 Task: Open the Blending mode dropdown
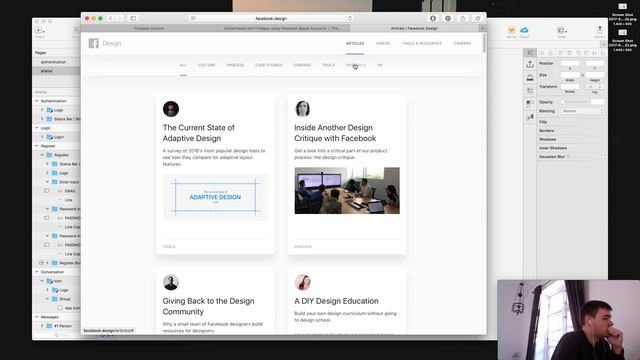[x=582, y=111]
